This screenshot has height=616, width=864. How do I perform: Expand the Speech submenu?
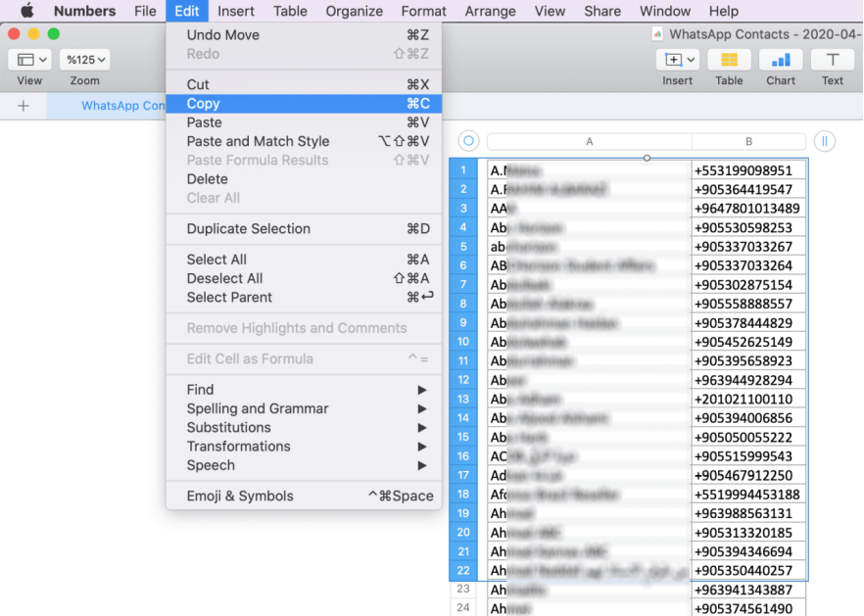[304, 465]
